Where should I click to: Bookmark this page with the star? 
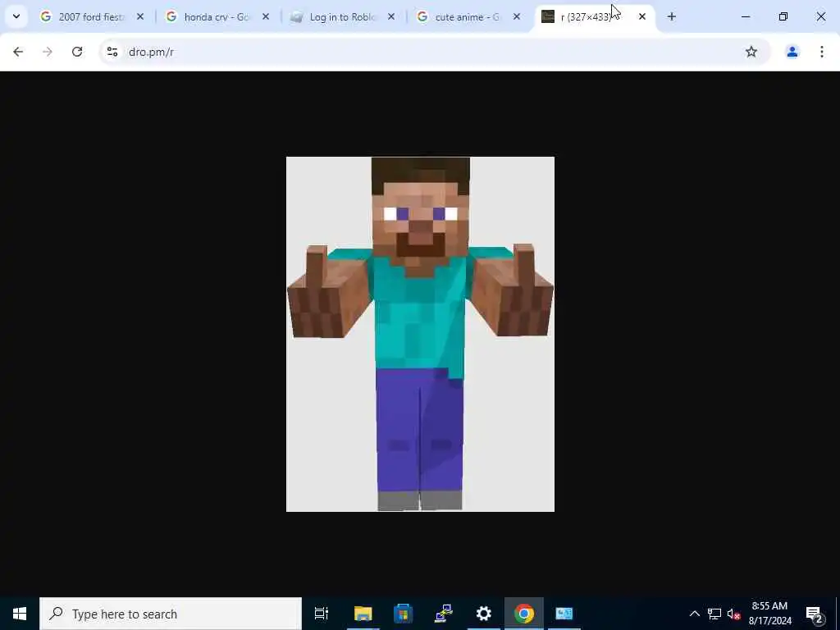point(751,52)
